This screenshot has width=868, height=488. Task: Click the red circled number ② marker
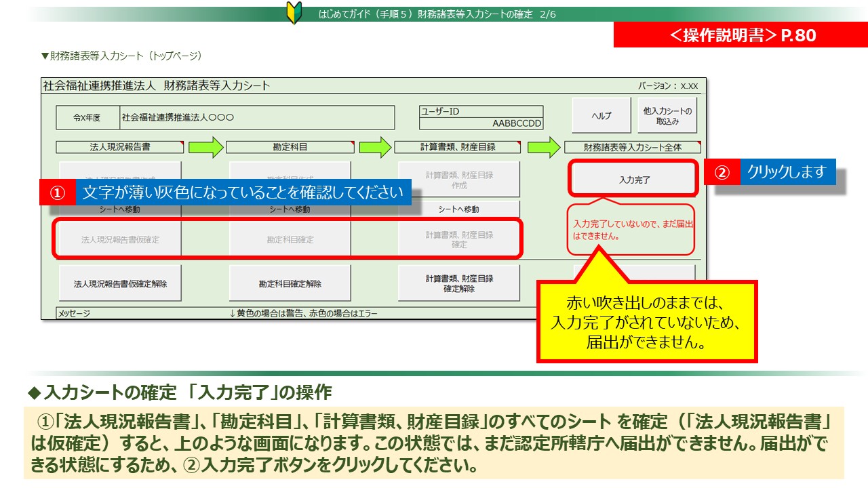[x=722, y=172]
